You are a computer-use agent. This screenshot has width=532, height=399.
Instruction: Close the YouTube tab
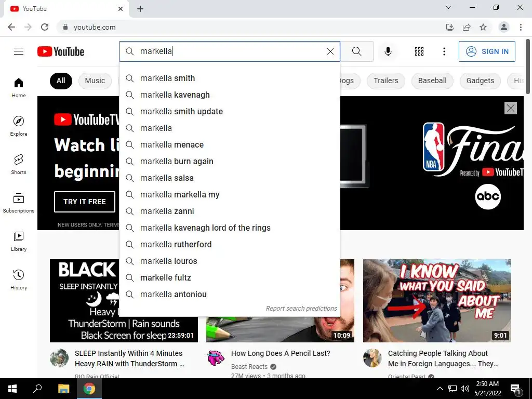click(121, 9)
